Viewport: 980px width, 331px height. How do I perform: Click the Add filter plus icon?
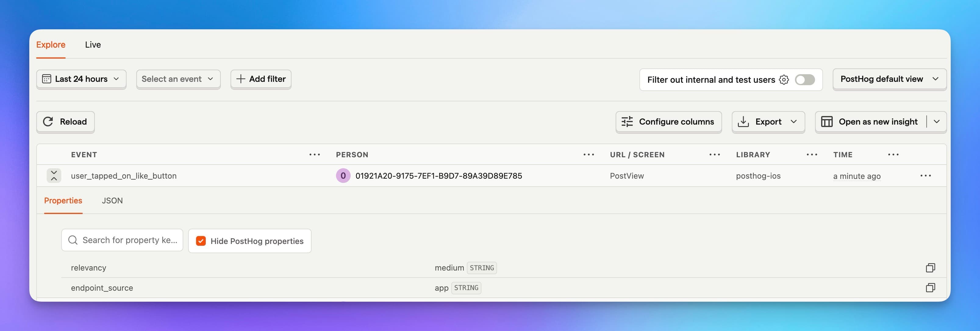coord(241,79)
